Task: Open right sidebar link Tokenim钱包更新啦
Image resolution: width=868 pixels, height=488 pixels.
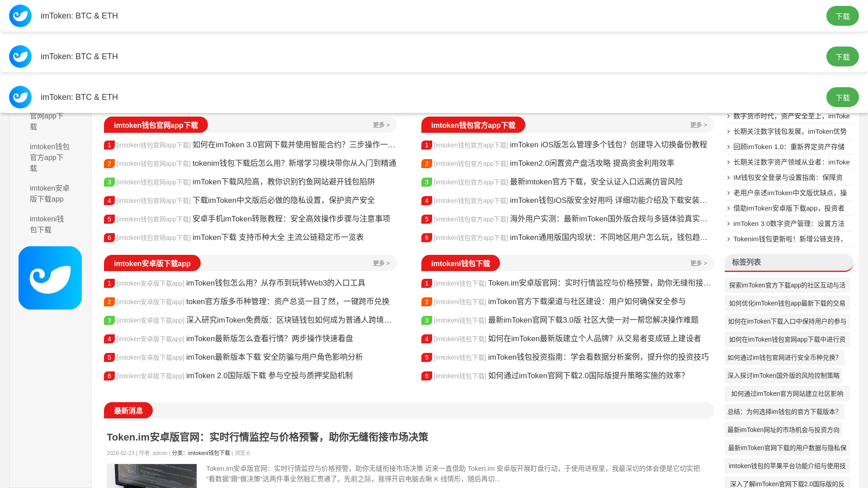Action: (788, 239)
